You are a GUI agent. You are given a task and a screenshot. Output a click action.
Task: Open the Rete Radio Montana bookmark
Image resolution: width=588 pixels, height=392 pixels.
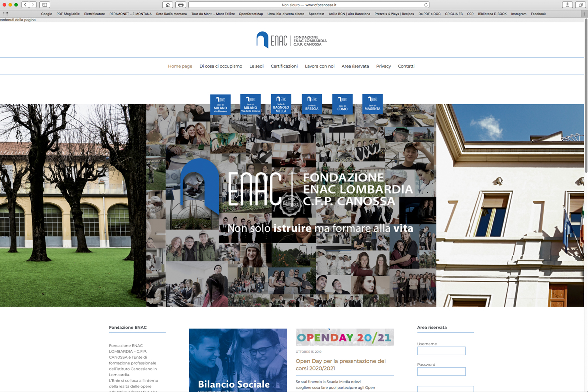pos(171,14)
